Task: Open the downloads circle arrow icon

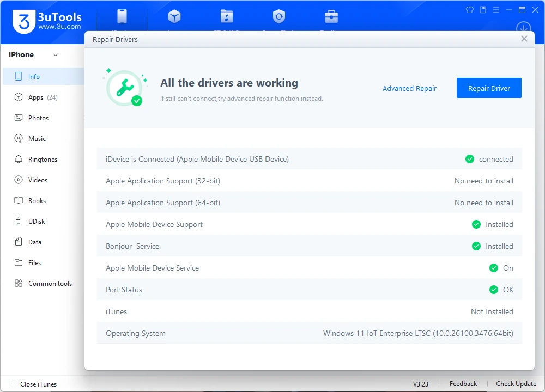Action: (x=523, y=27)
